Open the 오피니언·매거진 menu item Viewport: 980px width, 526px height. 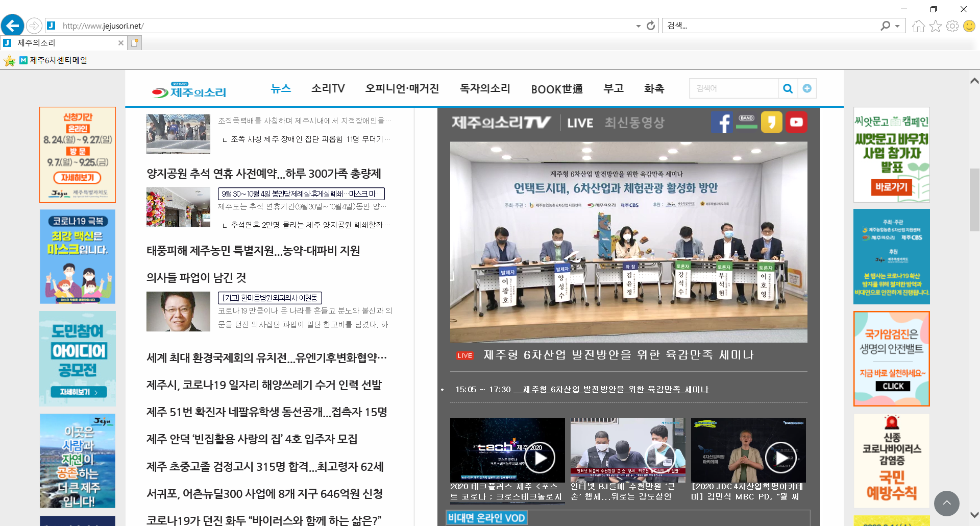tap(402, 88)
